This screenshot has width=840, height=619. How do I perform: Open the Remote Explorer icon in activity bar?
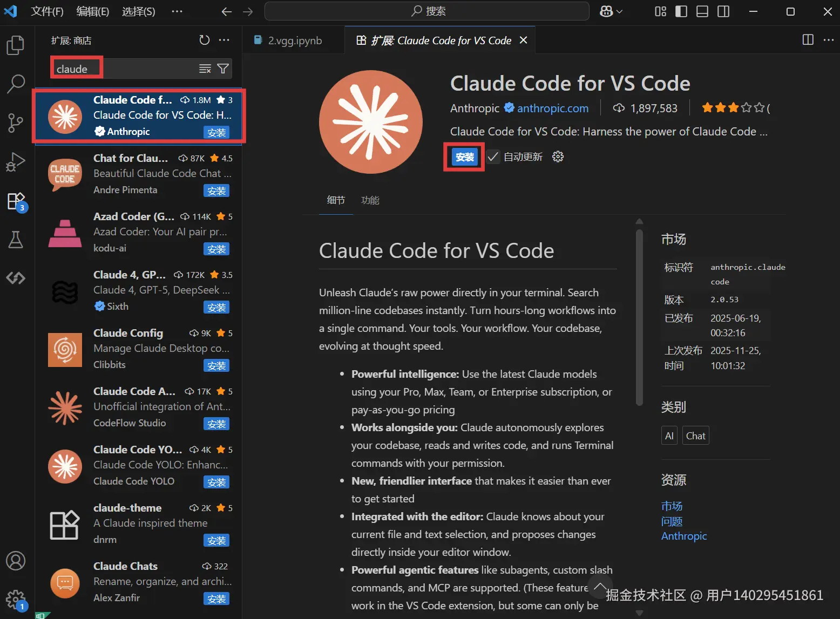(x=16, y=278)
